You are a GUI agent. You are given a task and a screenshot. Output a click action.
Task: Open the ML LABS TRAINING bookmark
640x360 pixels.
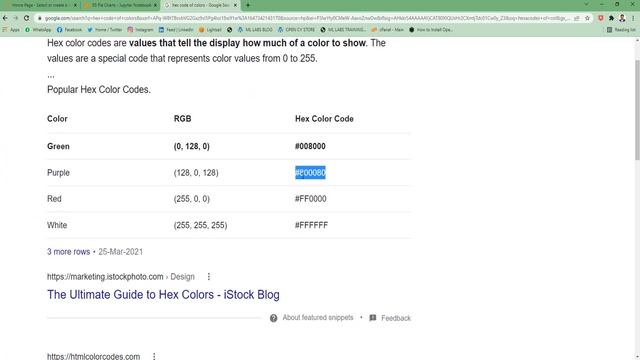tap(343, 30)
